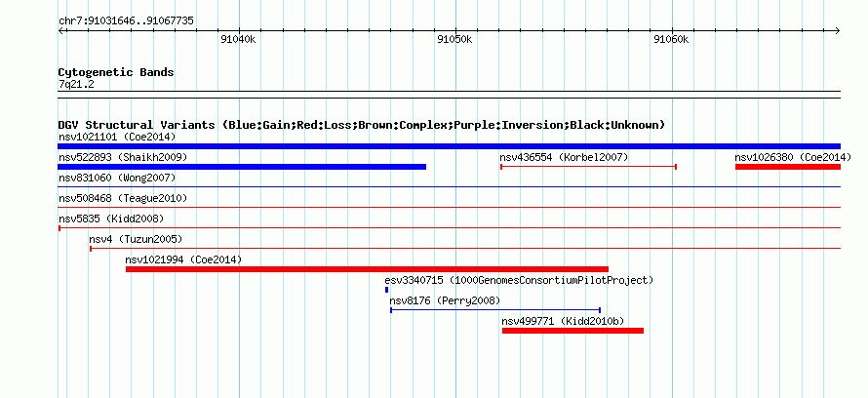Click the nsv5835 (Kidd2008) label
The height and width of the screenshot is (398, 868).
click(x=111, y=219)
